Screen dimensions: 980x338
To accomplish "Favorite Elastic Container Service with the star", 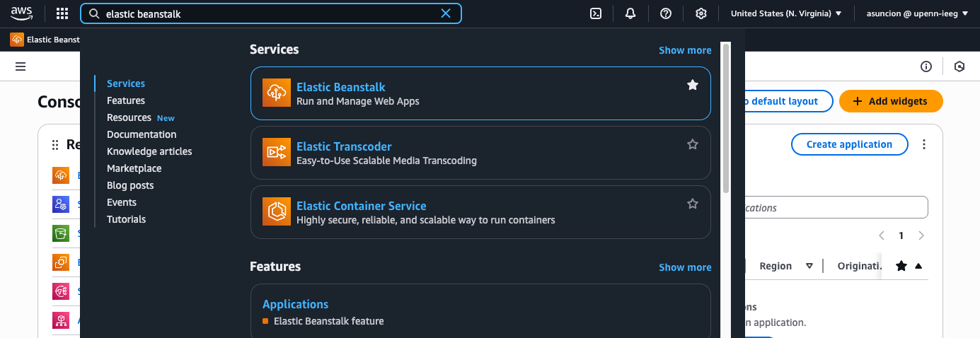I will 693,204.
